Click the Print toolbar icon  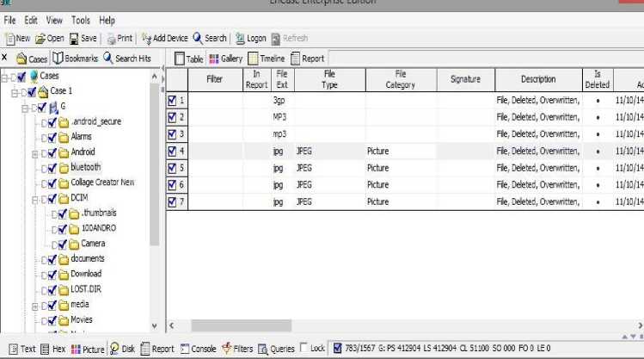111,39
